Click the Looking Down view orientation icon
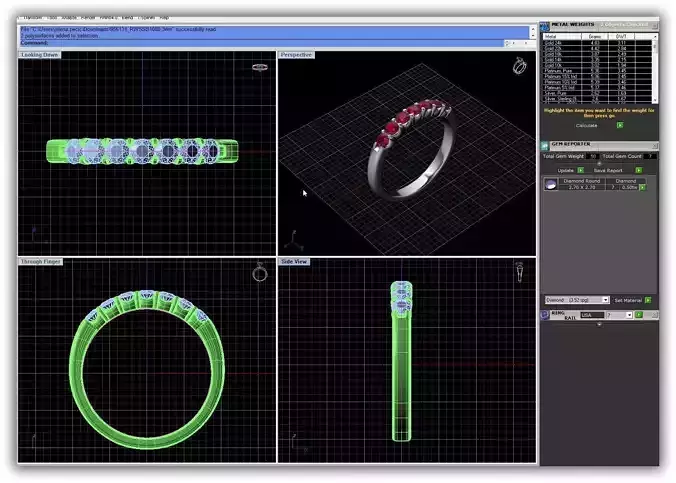 pyautogui.click(x=260, y=67)
